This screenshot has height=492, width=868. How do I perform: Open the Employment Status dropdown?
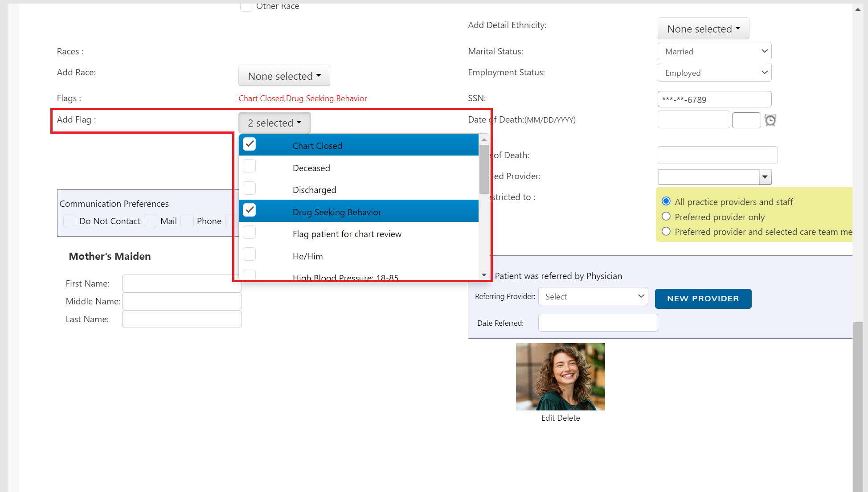[714, 72]
